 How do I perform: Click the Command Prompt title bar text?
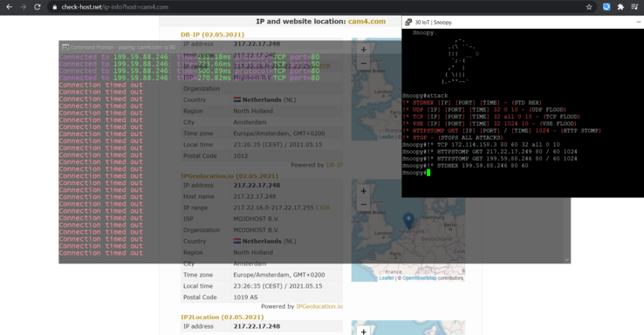coord(123,47)
